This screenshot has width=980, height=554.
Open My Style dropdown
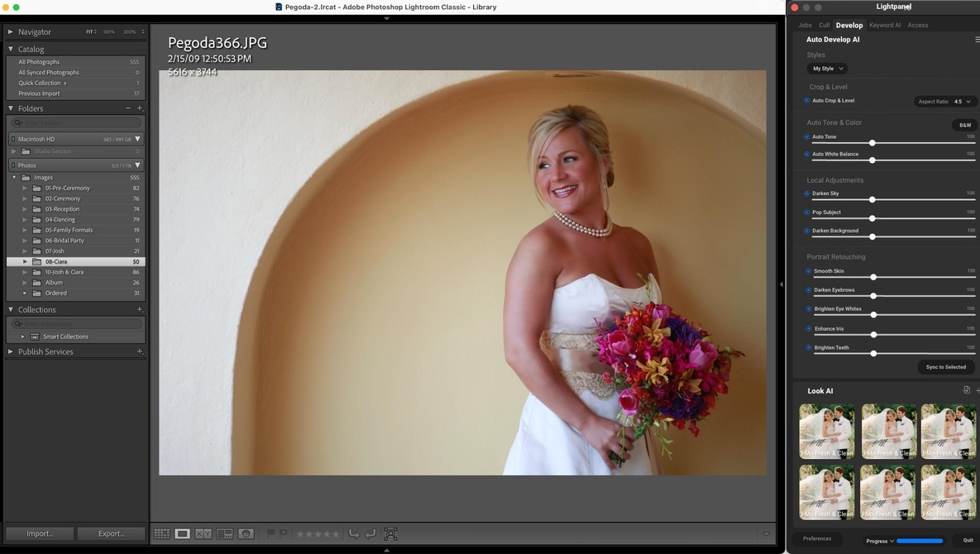[x=828, y=69]
